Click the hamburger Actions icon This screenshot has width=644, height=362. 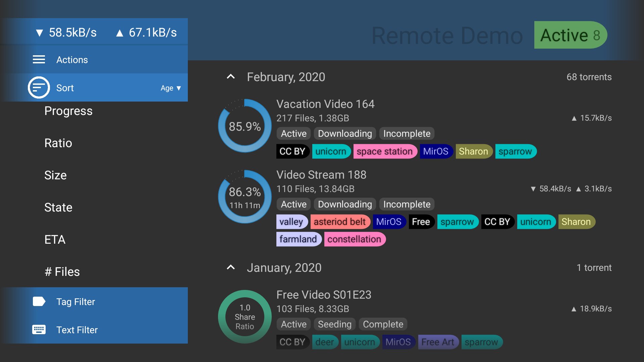click(x=39, y=60)
